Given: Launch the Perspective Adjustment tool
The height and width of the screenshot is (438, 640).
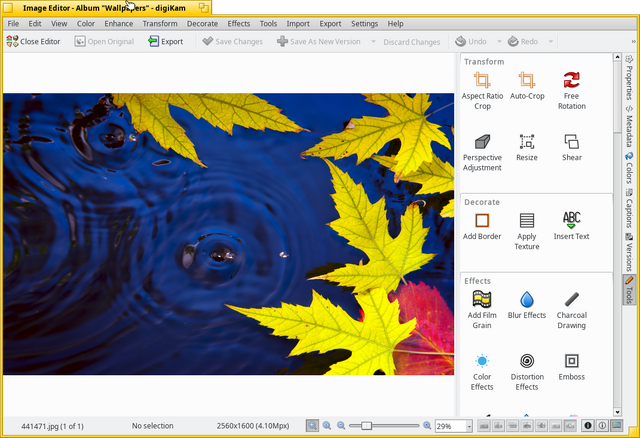Looking at the screenshot, I should coord(482,153).
